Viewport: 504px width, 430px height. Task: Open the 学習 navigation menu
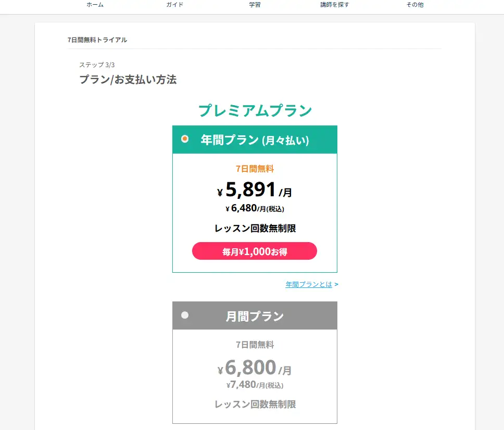[x=255, y=5]
